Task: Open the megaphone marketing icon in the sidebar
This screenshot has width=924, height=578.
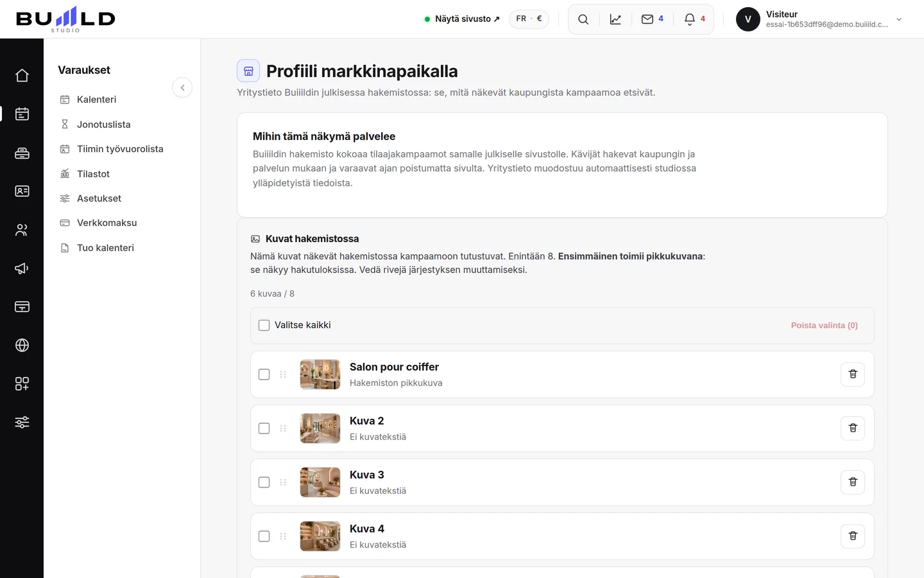Action: 22,268
